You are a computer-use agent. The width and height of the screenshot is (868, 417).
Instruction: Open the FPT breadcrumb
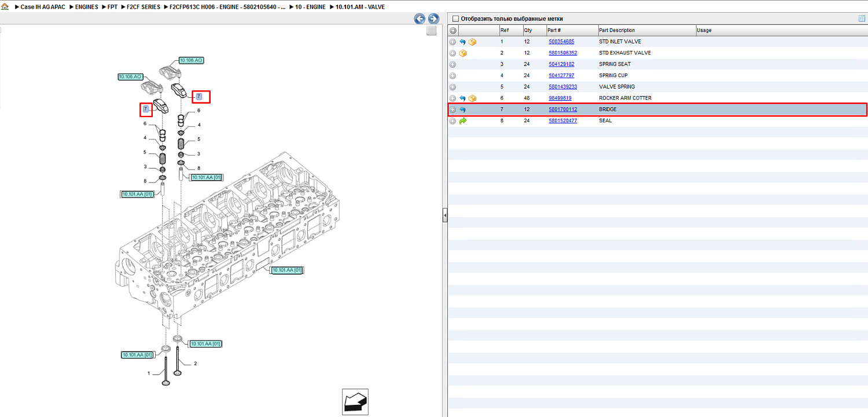pyautogui.click(x=113, y=7)
